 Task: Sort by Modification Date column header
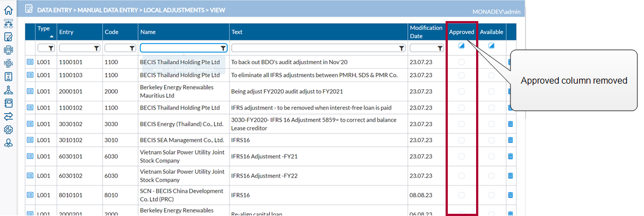click(427, 32)
